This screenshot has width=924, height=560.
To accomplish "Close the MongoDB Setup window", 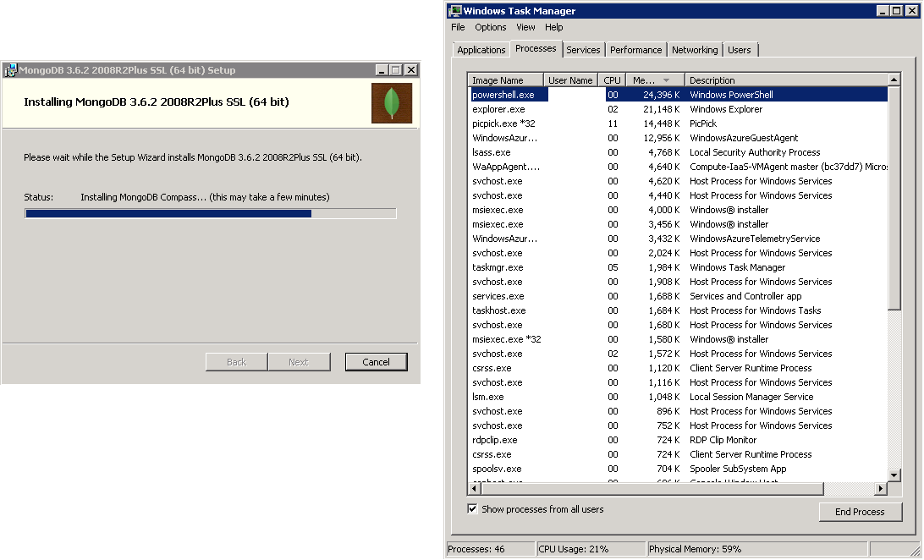I will [410, 70].
